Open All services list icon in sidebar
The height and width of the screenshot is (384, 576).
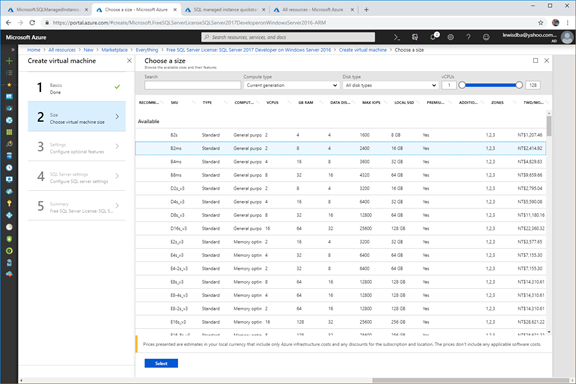(x=9, y=73)
